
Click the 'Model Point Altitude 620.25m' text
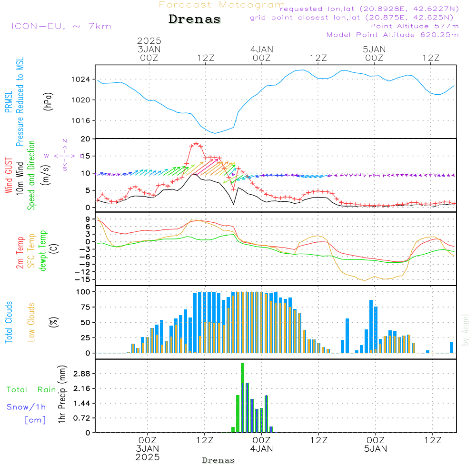[x=393, y=35]
